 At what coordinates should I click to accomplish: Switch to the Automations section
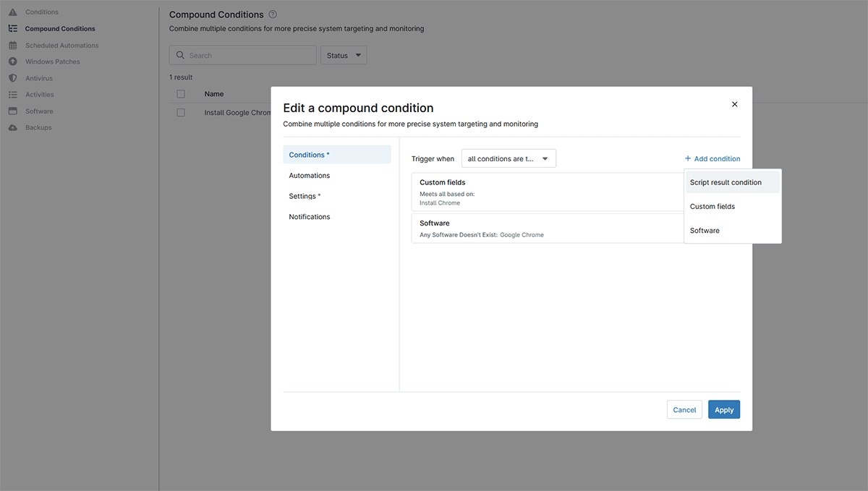[309, 175]
